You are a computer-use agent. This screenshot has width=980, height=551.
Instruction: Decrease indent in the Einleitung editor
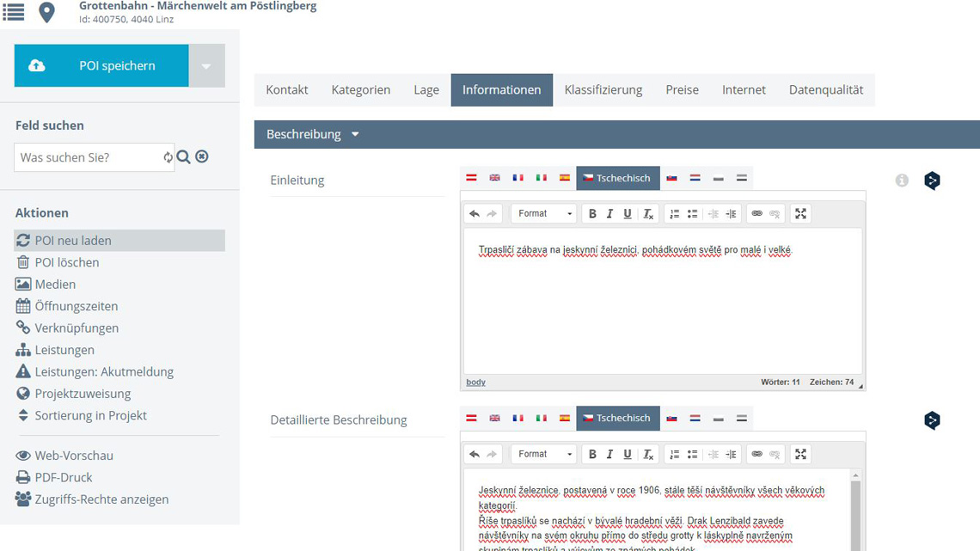coord(714,214)
